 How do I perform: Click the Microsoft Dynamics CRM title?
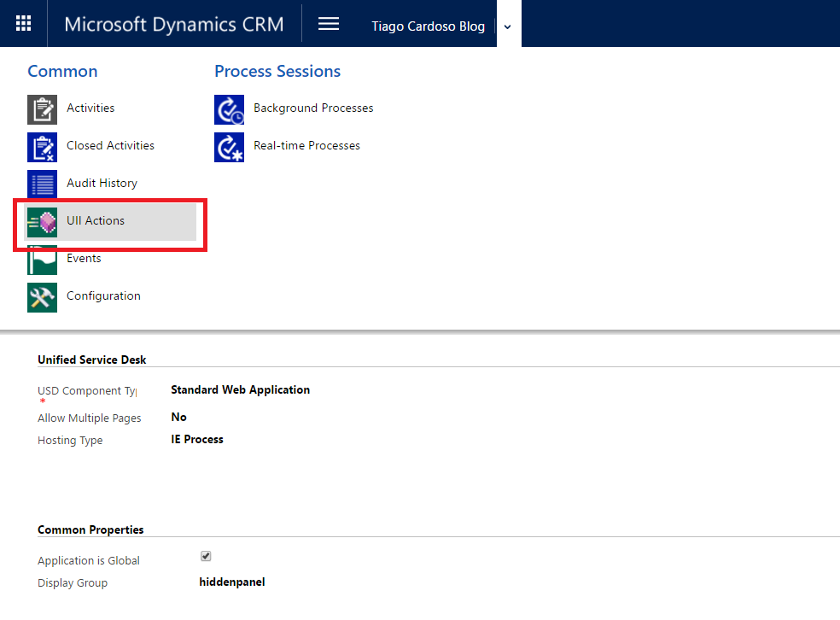click(x=174, y=24)
